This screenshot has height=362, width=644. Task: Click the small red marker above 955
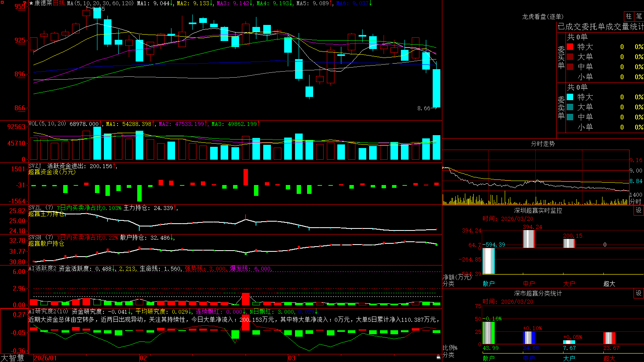pos(25,2)
